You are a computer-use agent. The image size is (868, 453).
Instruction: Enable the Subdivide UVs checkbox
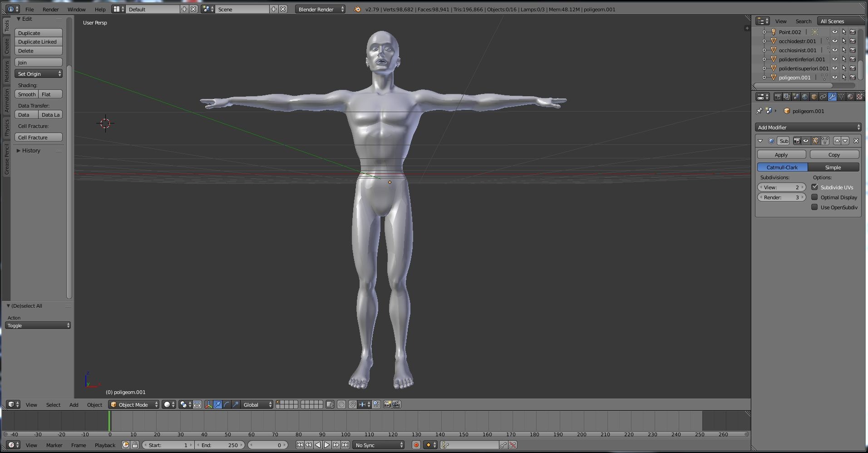(814, 187)
